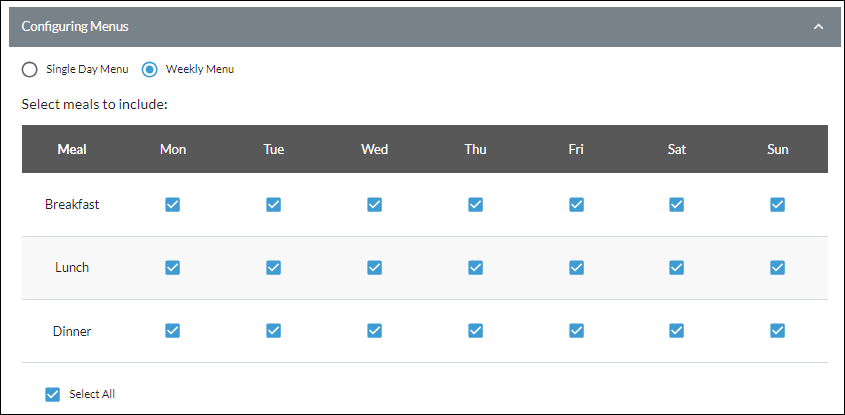Click the Thu column header

tap(475, 149)
